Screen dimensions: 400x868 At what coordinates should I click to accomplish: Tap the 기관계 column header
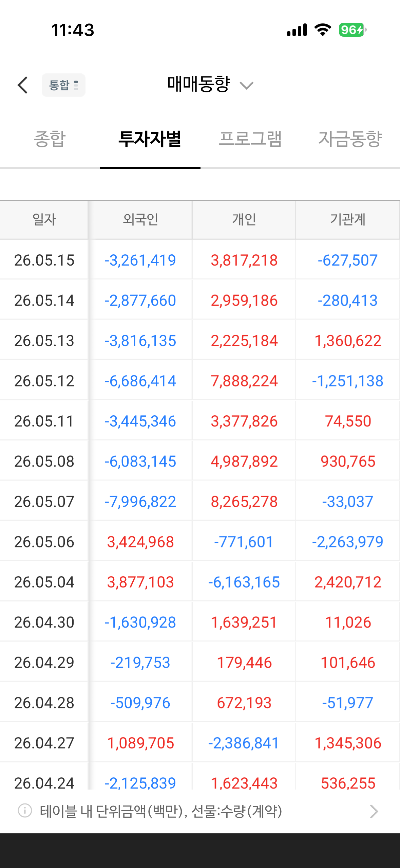click(x=348, y=219)
